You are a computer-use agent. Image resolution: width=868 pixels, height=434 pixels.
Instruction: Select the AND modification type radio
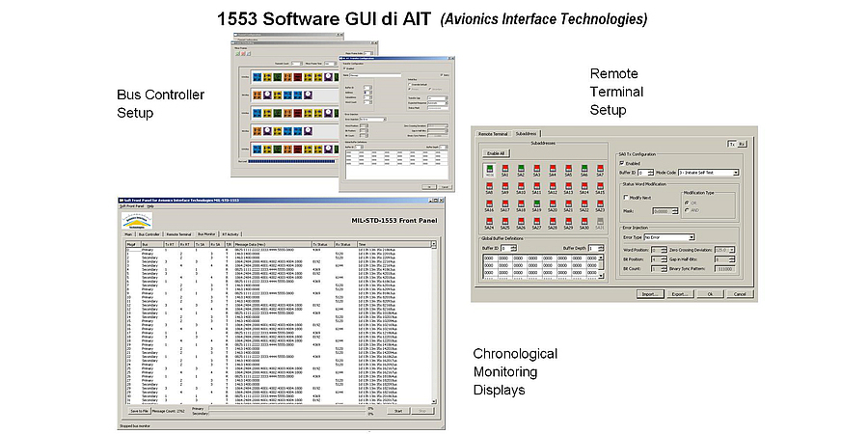tap(687, 210)
